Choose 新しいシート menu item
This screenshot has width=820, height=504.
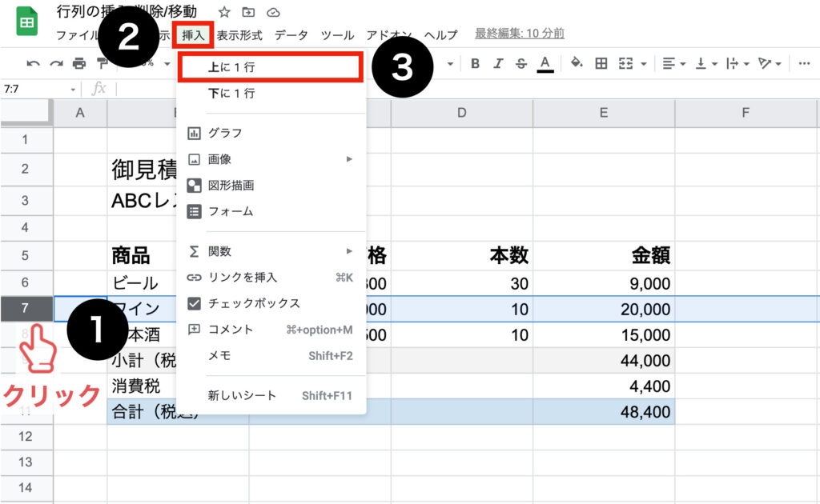tap(271, 395)
